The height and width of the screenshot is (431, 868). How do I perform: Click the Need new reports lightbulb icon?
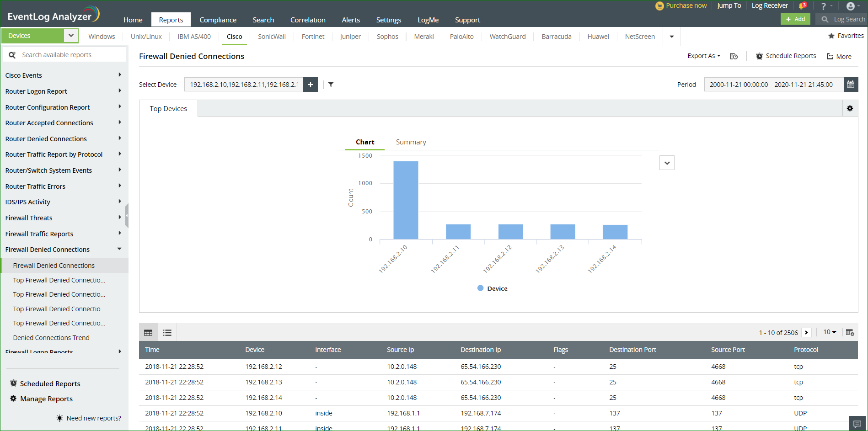click(59, 418)
